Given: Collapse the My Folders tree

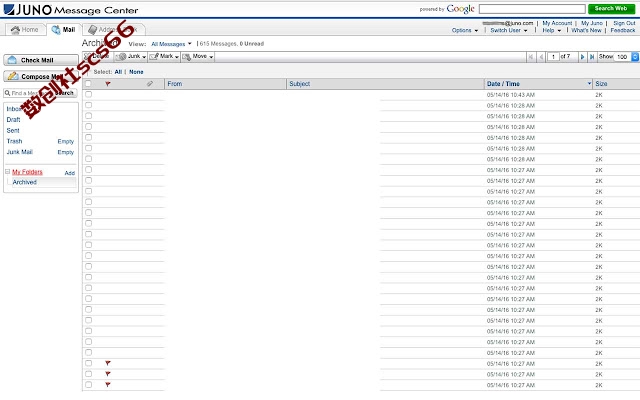Looking at the screenshot, I should click(x=7, y=171).
